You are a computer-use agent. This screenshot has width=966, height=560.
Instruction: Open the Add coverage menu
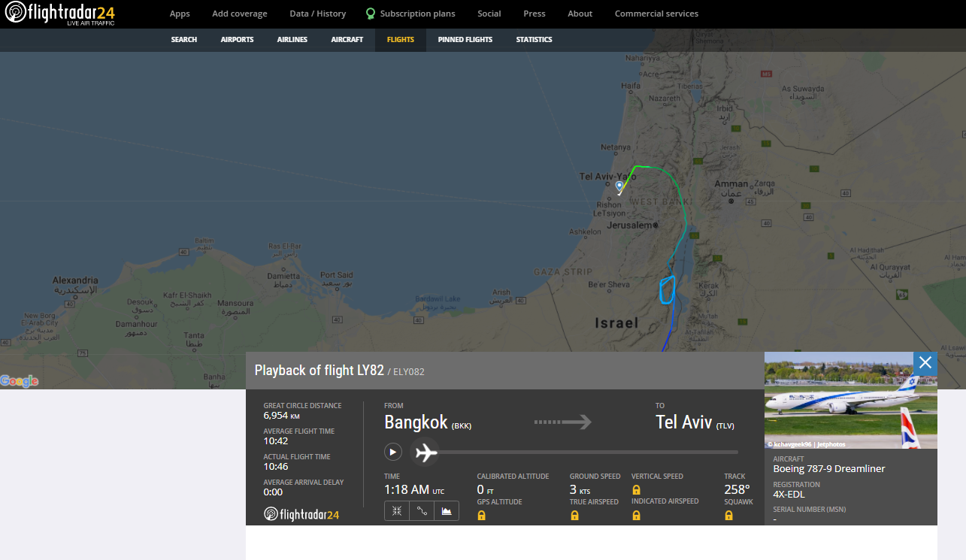(x=240, y=14)
